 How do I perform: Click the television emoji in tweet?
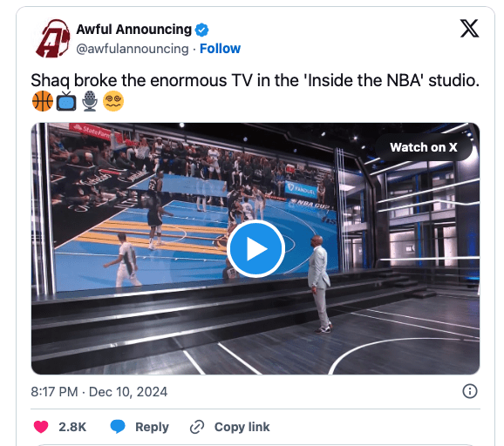[x=66, y=101]
